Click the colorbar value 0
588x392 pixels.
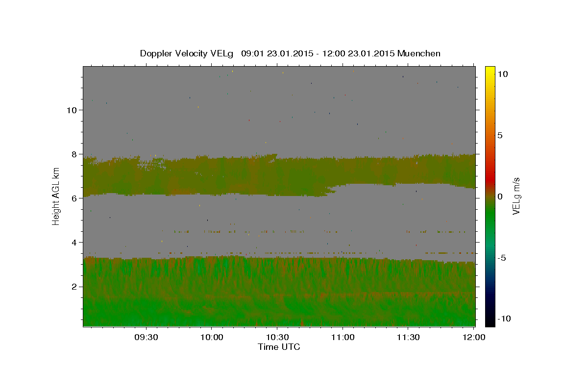500,196
